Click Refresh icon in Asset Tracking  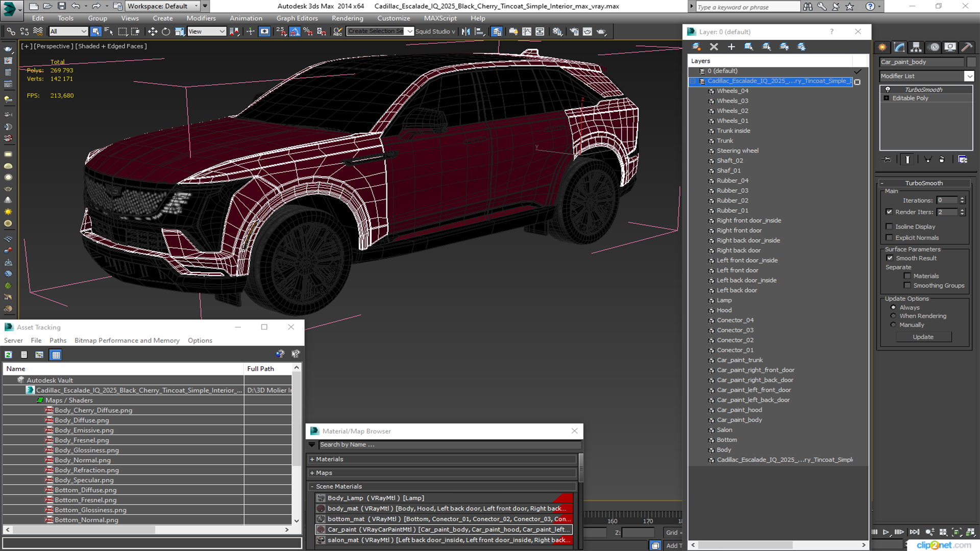click(9, 355)
